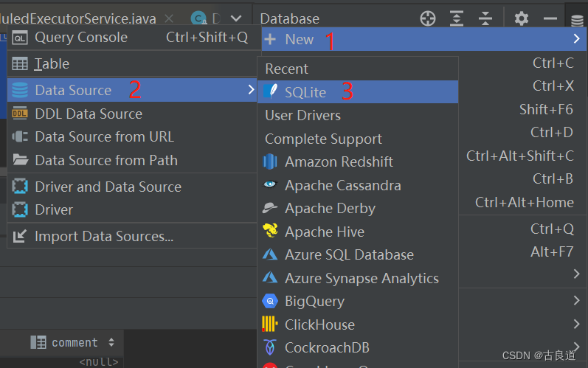Screen dimensions: 588x368
Task: Toggle the comment column sort arrows
Action: [111, 342]
